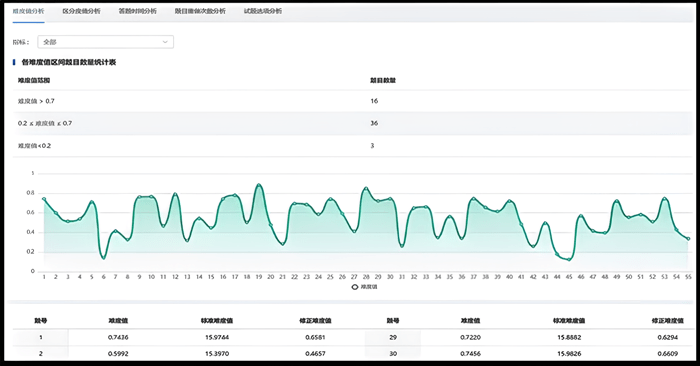Click the table cell 0.6581
The height and width of the screenshot is (366, 700).
tap(315, 337)
